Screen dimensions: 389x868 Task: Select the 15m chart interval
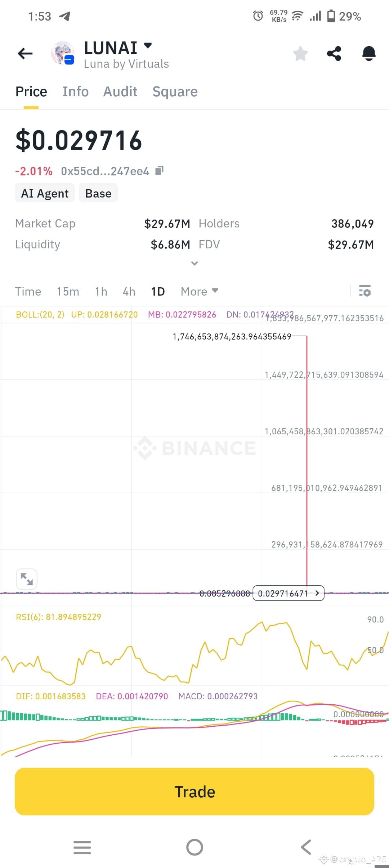click(x=68, y=291)
